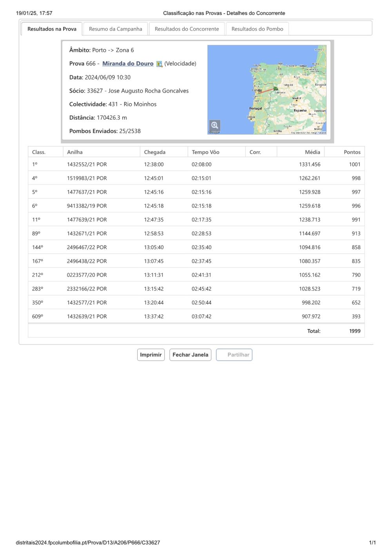Viewport: 392px width, 555px height.
Task: Click the Pontos column header
Action: coord(352,152)
